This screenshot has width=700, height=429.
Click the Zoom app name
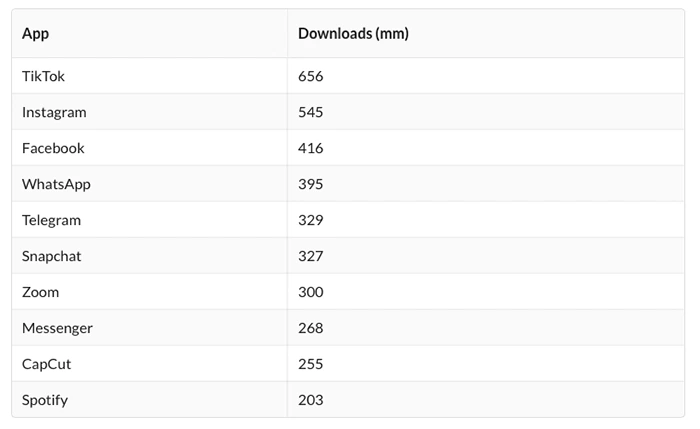40,292
